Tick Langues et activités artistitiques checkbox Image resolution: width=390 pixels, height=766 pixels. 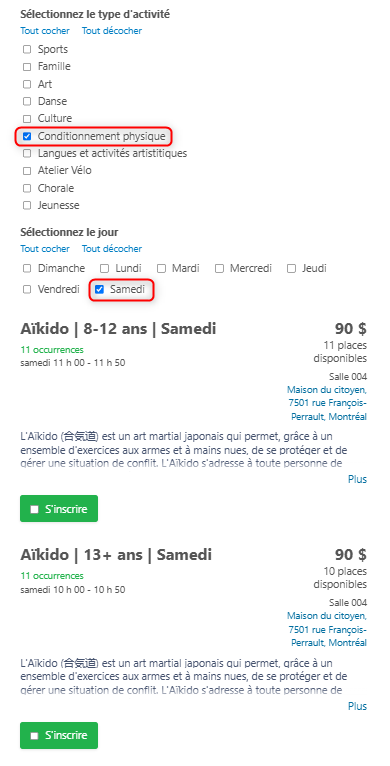(x=27, y=153)
